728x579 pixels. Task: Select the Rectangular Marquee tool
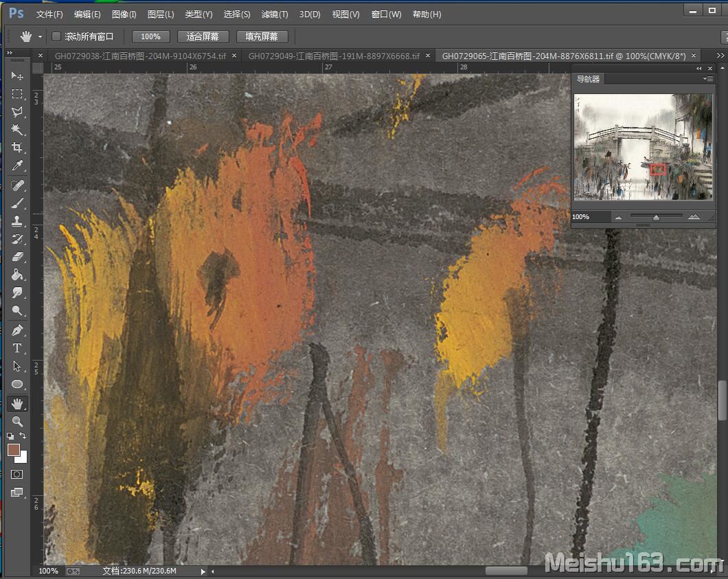point(17,94)
